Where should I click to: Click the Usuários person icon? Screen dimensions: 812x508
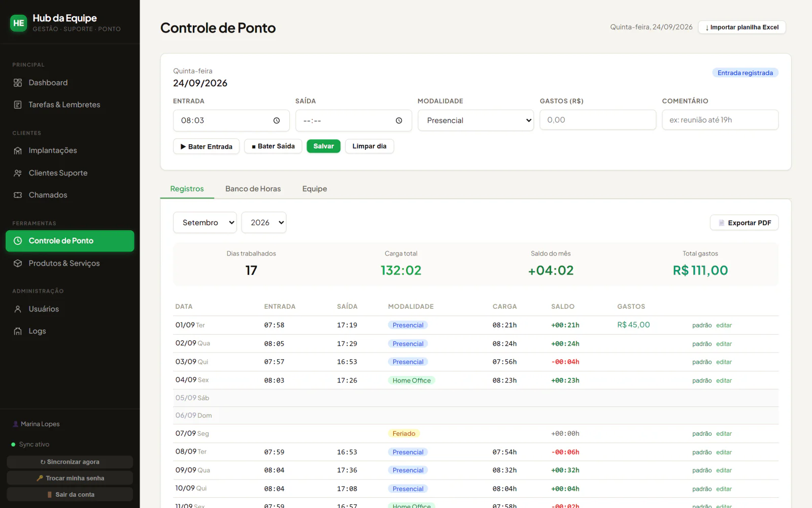point(18,309)
